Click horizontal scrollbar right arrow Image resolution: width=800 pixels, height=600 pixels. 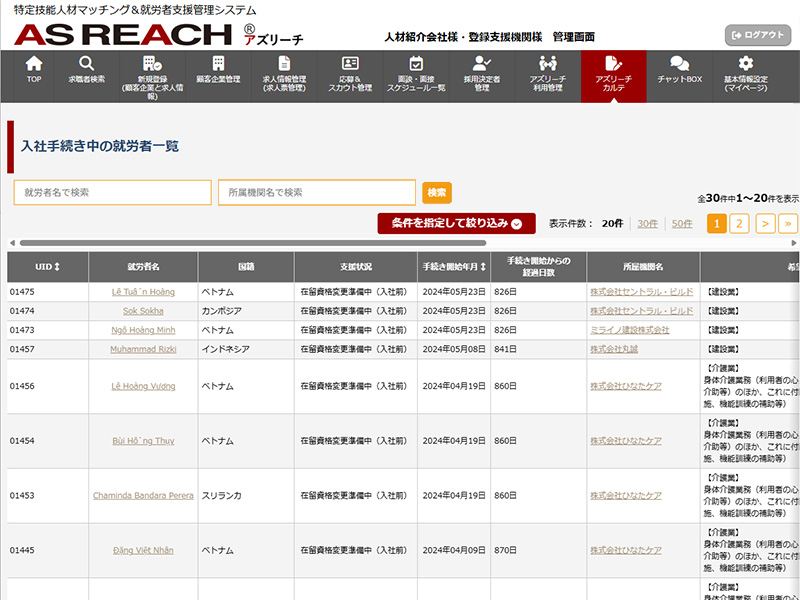(794, 243)
